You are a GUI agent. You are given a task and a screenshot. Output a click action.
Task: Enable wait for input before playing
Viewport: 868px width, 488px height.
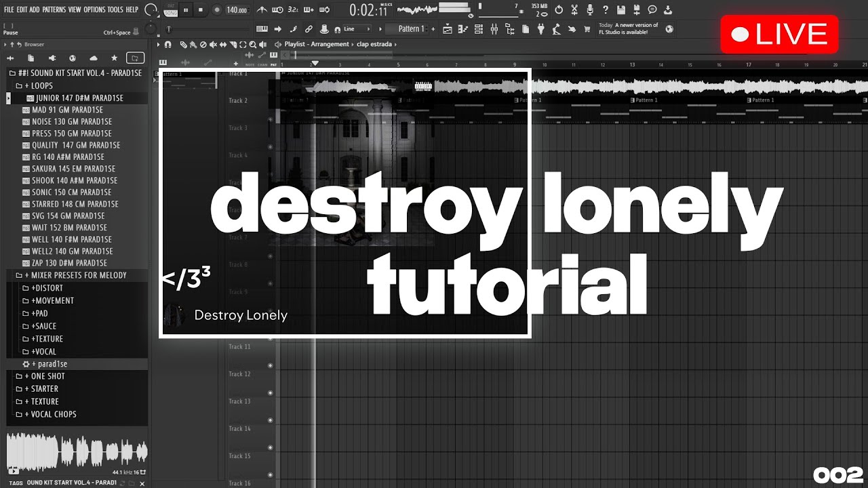tap(277, 9)
